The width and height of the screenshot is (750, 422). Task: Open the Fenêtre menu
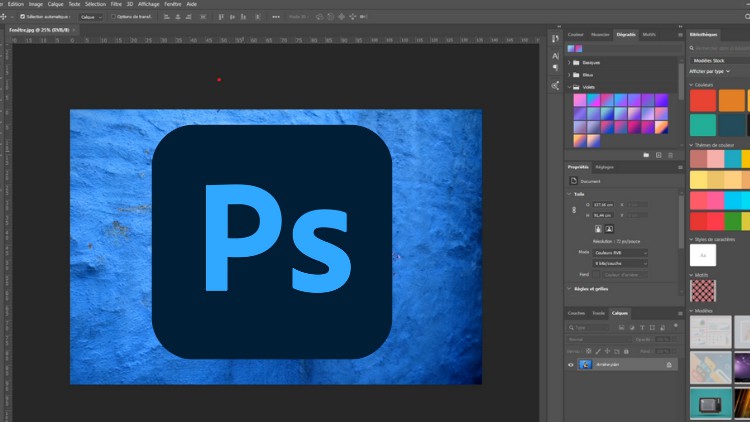(x=173, y=4)
